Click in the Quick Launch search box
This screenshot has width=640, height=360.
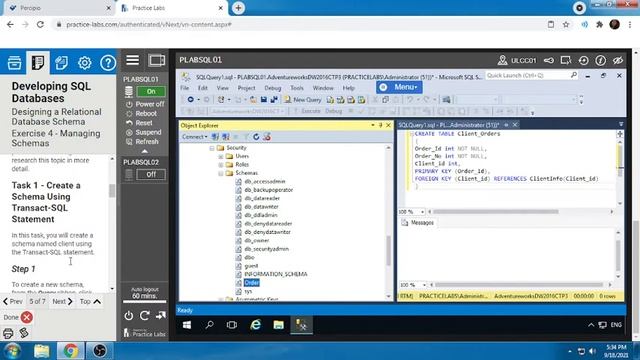click(x=528, y=76)
